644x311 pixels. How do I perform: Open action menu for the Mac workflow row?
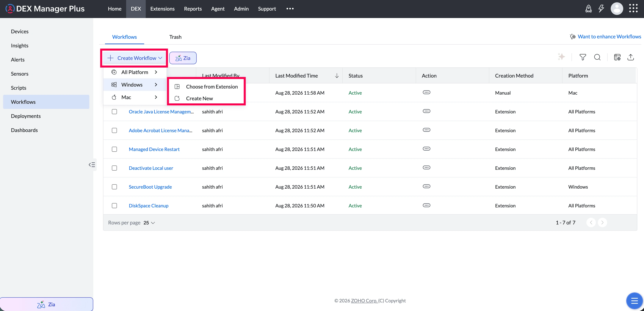point(427,92)
